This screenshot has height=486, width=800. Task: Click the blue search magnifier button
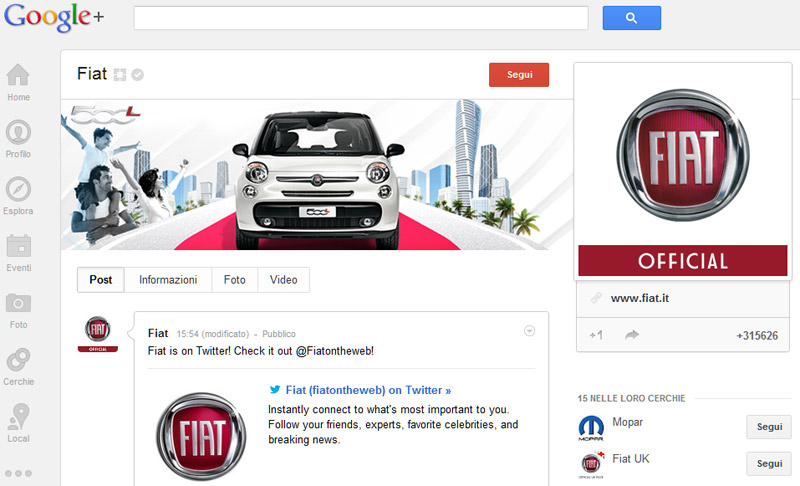tap(632, 18)
